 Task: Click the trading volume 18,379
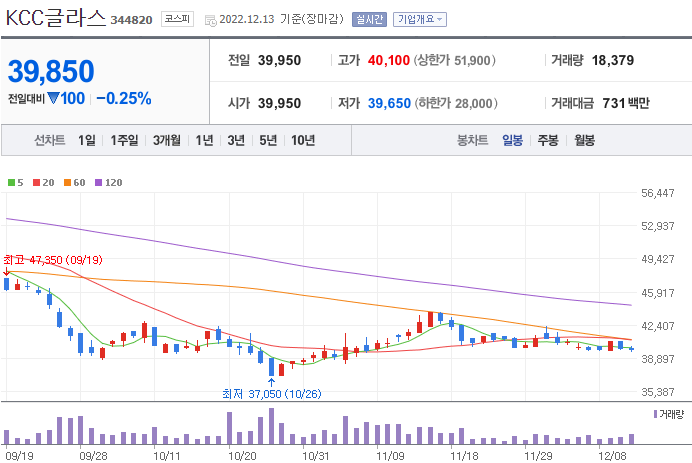[x=613, y=60]
